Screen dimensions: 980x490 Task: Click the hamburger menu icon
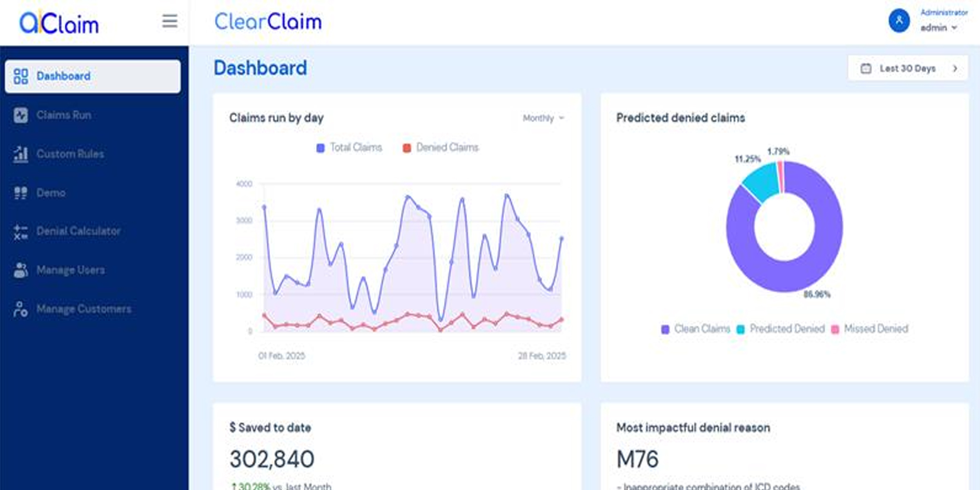[x=169, y=21]
